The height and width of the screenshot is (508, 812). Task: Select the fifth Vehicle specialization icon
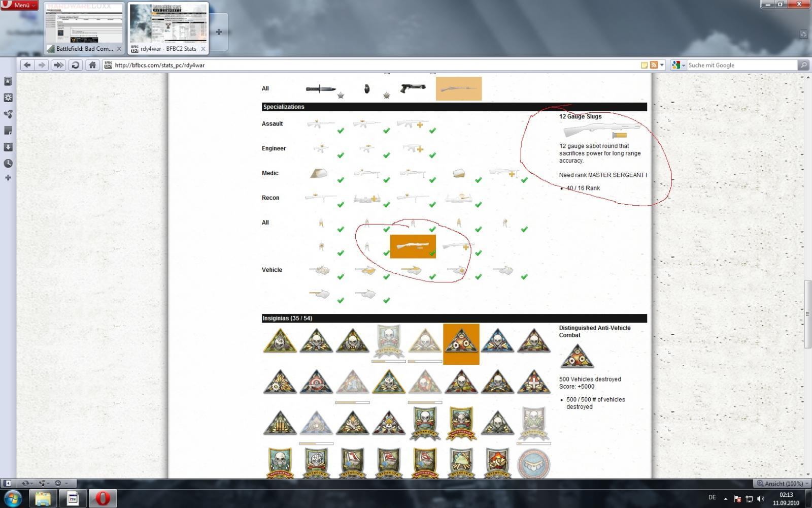(503, 270)
